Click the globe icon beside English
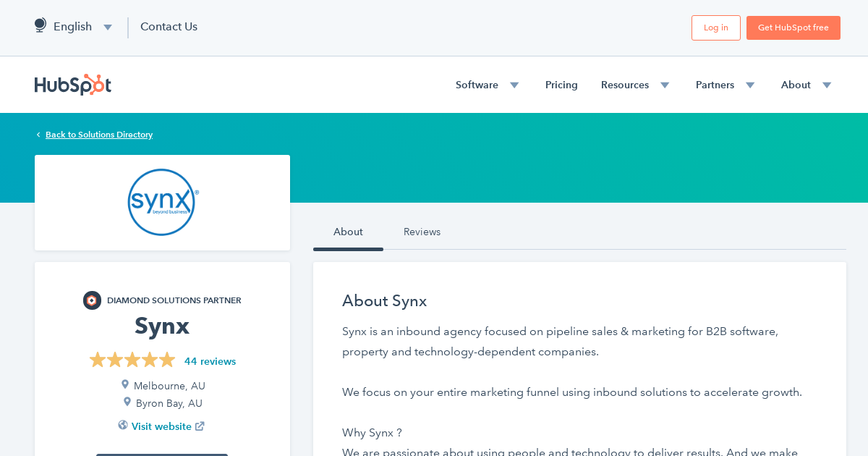Image resolution: width=868 pixels, height=456 pixels. pyautogui.click(x=40, y=25)
